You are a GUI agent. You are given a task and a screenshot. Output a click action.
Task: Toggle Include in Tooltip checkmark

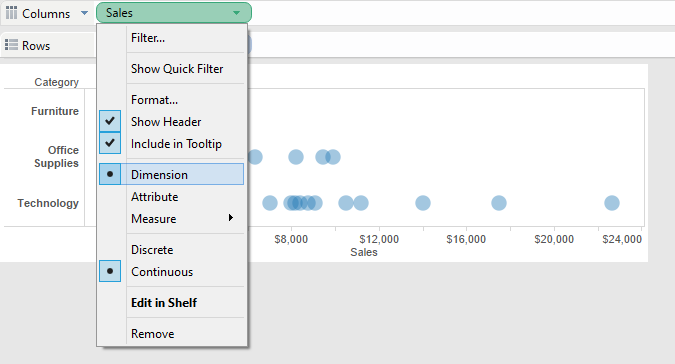(x=110, y=143)
